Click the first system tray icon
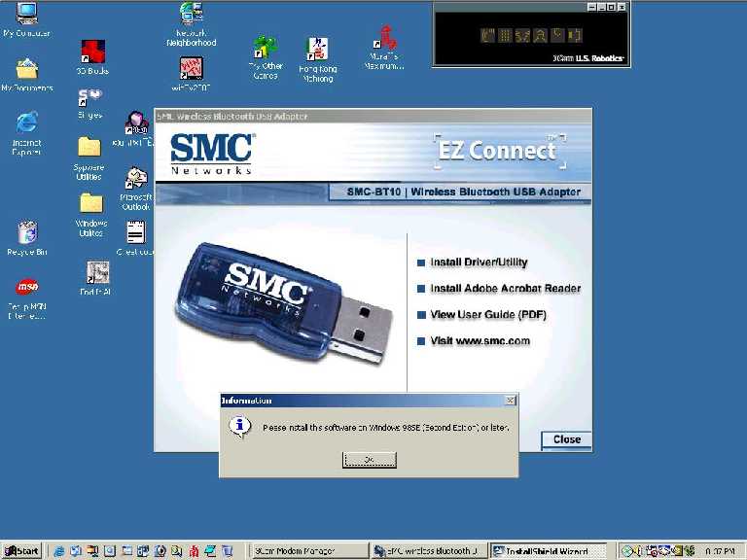 click(627, 551)
